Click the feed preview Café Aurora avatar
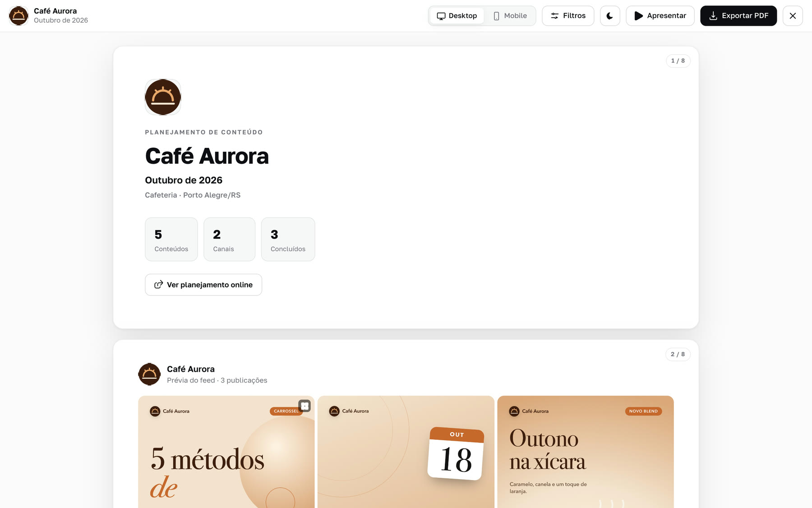This screenshot has width=812, height=508. [x=149, y=374]
